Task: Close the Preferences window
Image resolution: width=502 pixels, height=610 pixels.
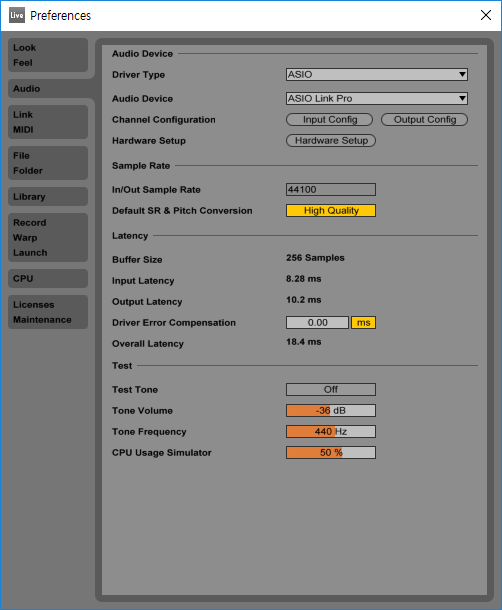Action: tap(485, 15)
